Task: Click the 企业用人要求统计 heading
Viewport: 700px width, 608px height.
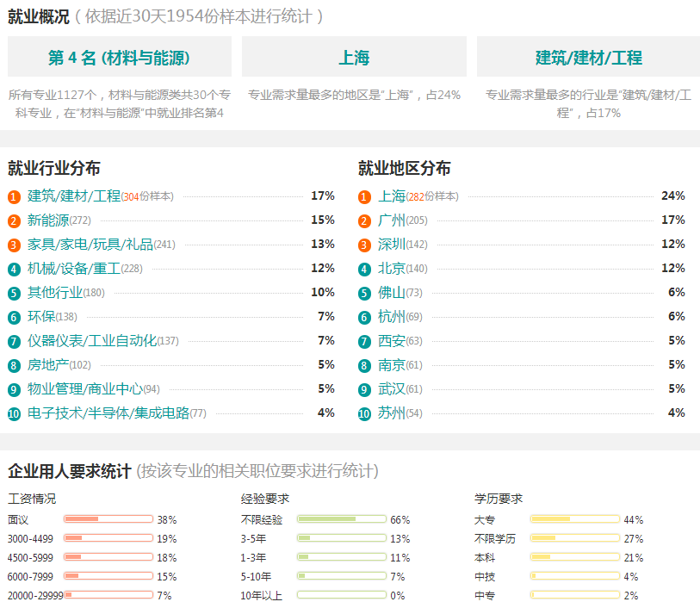Action: (x=70, y=471)
